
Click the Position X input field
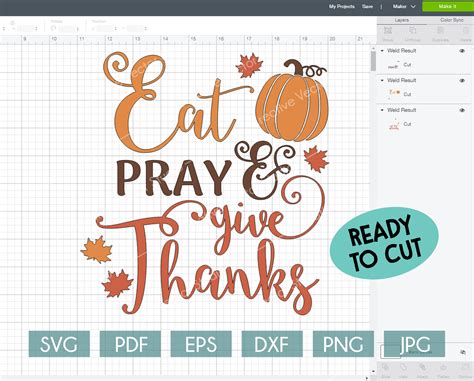pos(104,29)
